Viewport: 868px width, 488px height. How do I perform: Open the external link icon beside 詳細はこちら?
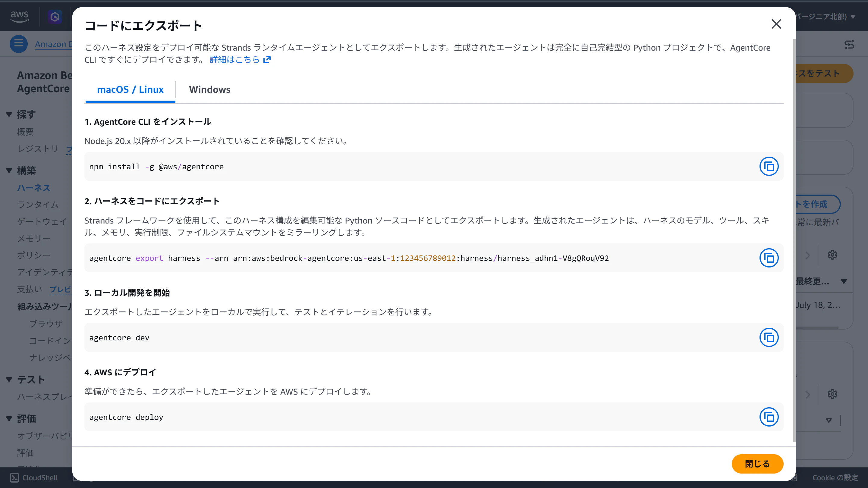pyautogui.click(x=267, y=60)
